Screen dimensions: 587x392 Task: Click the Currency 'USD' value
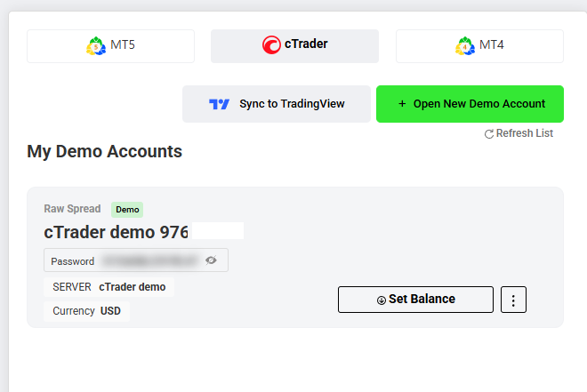click(110, 311)
